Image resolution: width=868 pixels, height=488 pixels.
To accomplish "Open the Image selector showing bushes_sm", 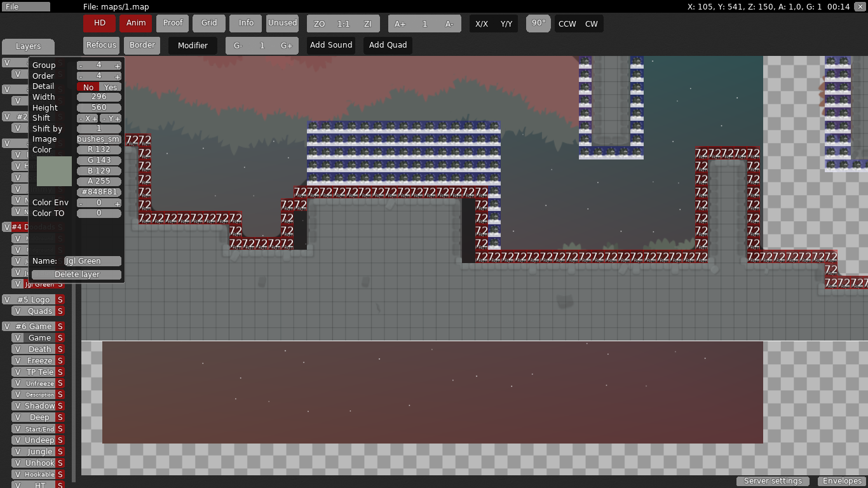I will click(x=98, y=139).
